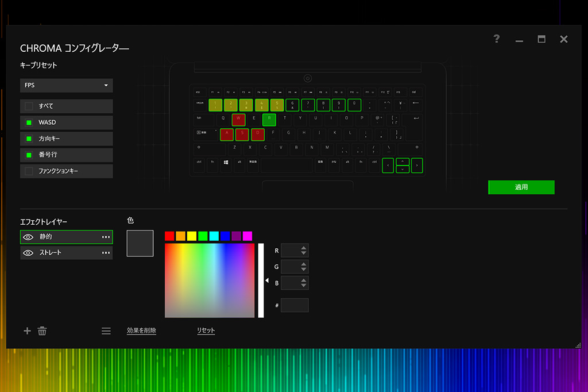The width and height of the screenshot is (588, 392).
Task: Select the esc key on keyboard preview
Action: (198, 92)
